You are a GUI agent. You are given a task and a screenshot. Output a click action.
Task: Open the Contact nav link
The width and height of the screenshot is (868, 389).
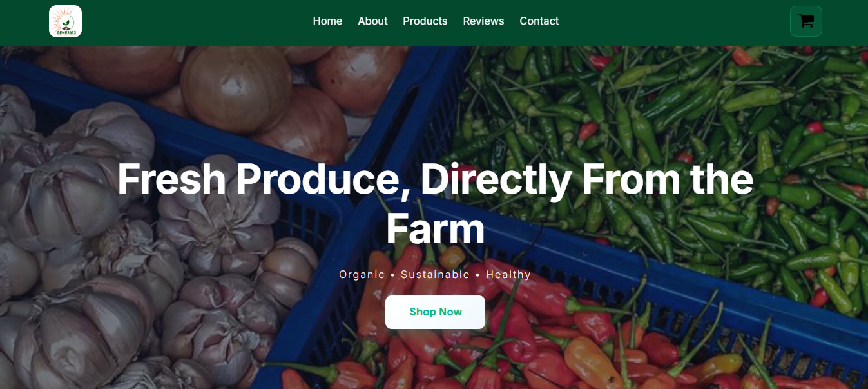pos(539,21)
